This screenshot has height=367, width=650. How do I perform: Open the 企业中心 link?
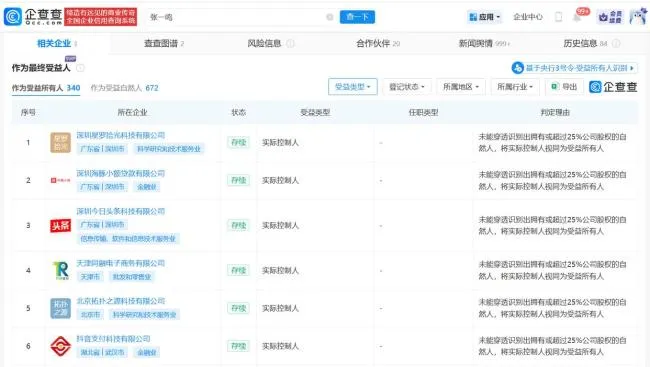[528, 17]
